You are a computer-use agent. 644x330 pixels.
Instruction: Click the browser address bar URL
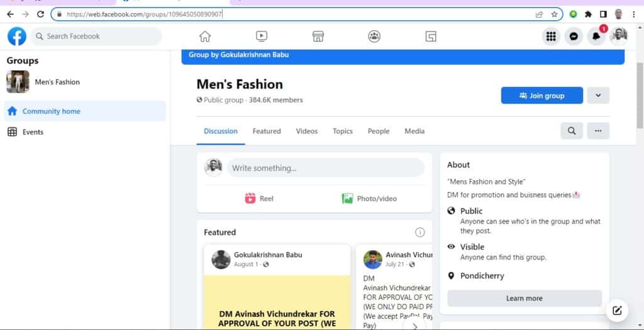pos(144,14)
